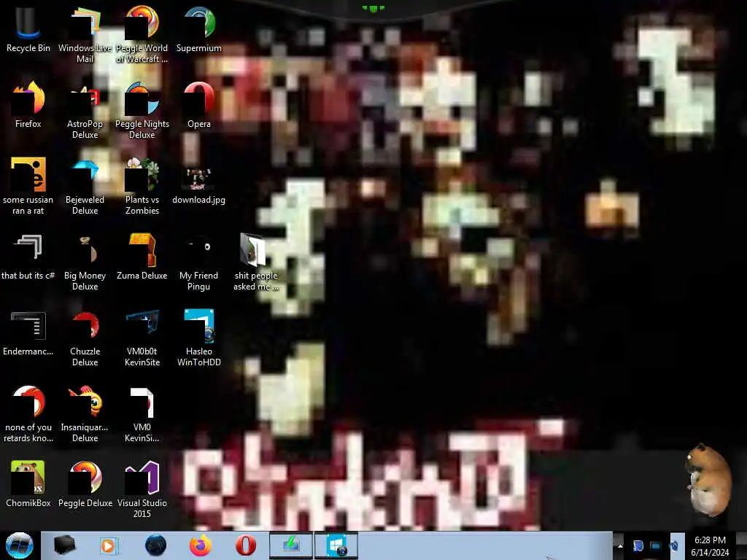Select My Friend Pingu shortcut
The height and width of the screenshot is (560, 747).
point(198,262)
